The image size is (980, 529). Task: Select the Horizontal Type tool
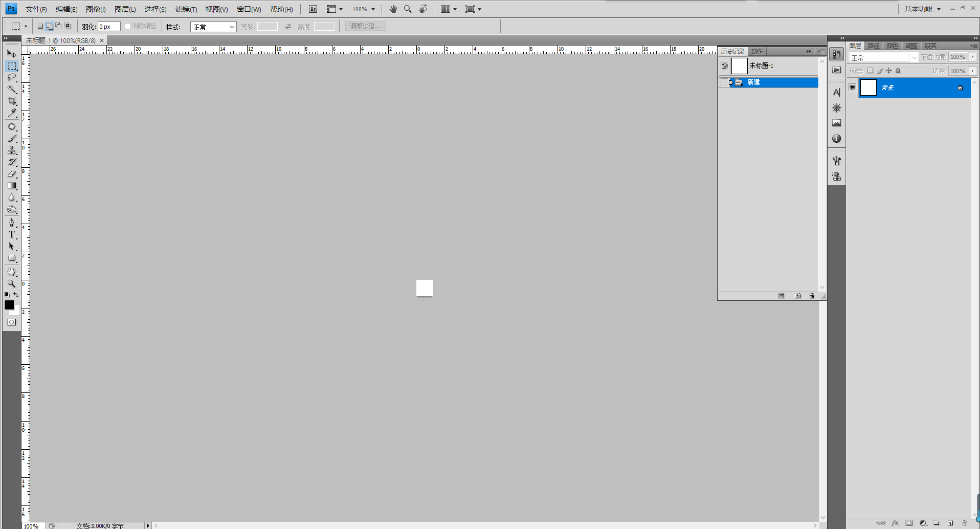pos(12,234)
